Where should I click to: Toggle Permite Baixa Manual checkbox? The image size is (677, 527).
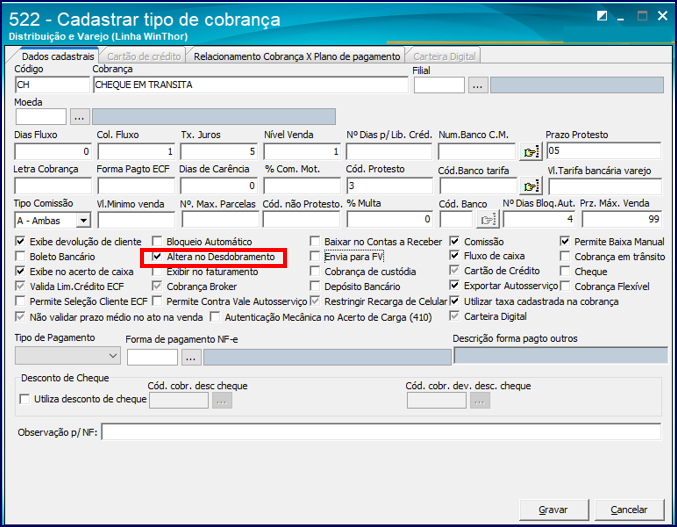(565, 241)
